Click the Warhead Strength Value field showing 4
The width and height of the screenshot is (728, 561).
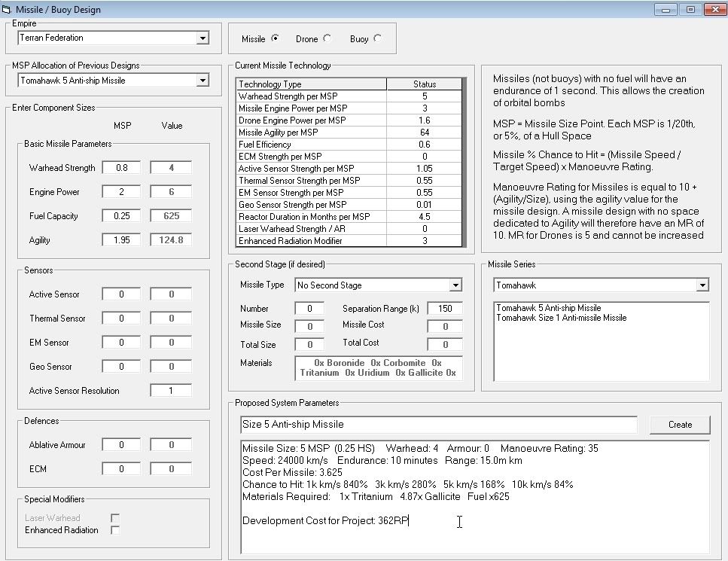tap(171, 168)
